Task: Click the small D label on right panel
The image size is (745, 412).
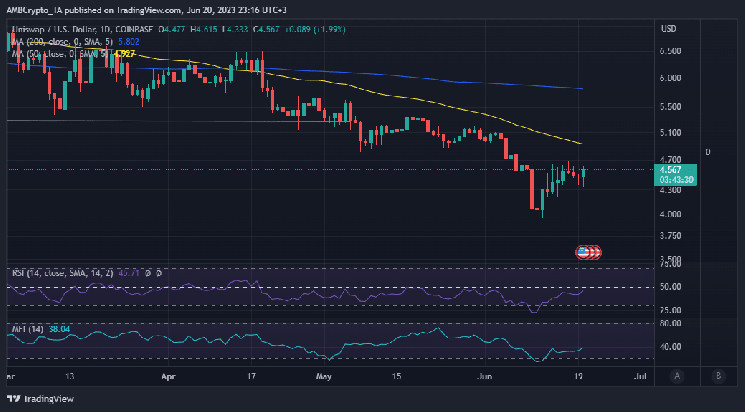Action: (x=708, y=153)
